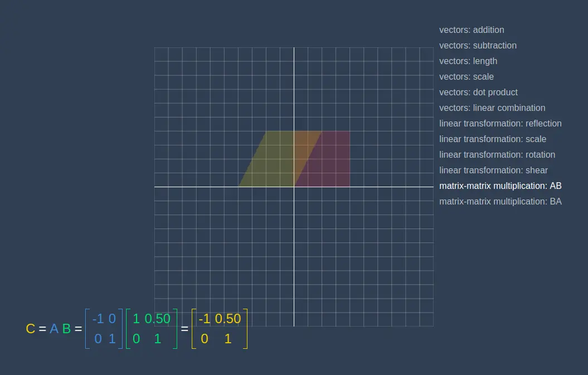
Task: Choose linear transformation: scale
Action: click(x=492, y=139)
